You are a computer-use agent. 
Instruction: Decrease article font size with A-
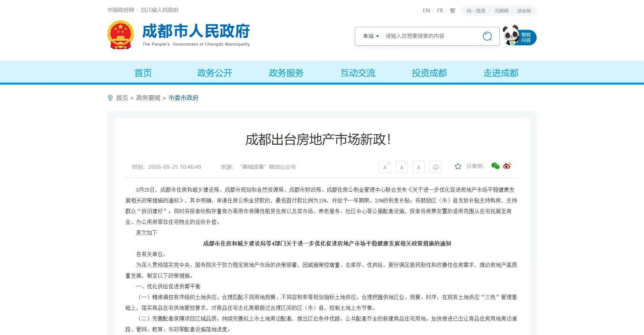click(402, 167)
